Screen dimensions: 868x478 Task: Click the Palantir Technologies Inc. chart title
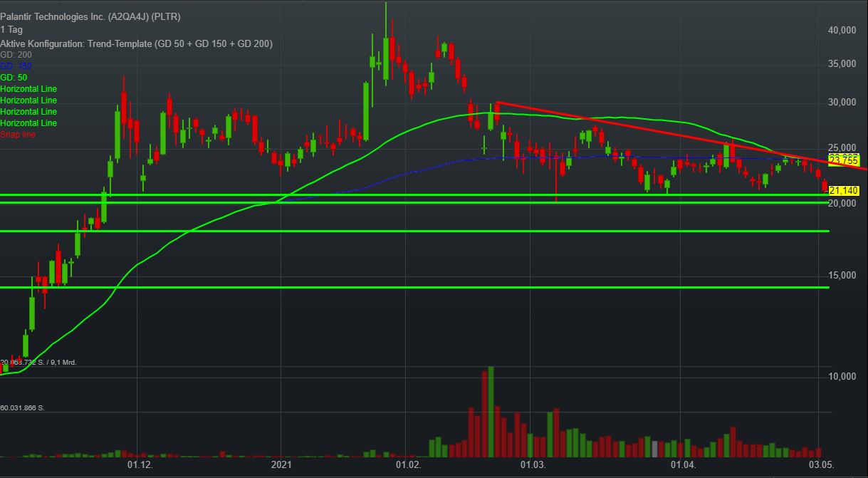tap(90, 18)
